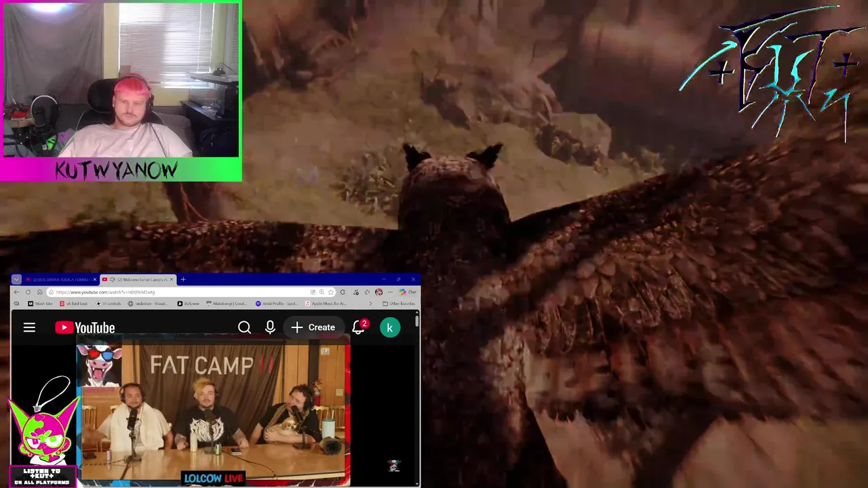Click the zoom magnifier in address bar
This screenshot has width=868, height=488.
tap(321, 292)
